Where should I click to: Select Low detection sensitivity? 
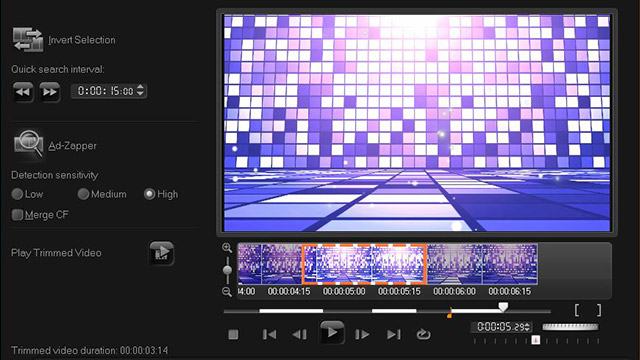click(17, 194)
